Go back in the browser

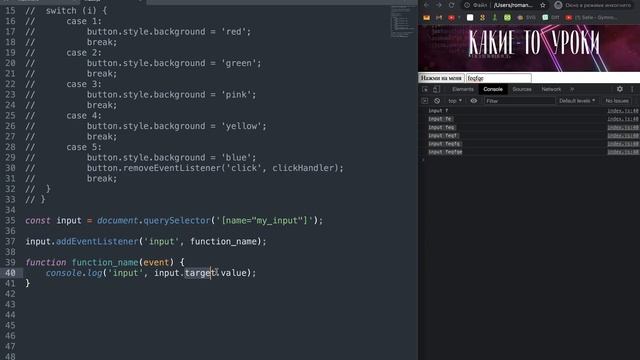(426, 5)
